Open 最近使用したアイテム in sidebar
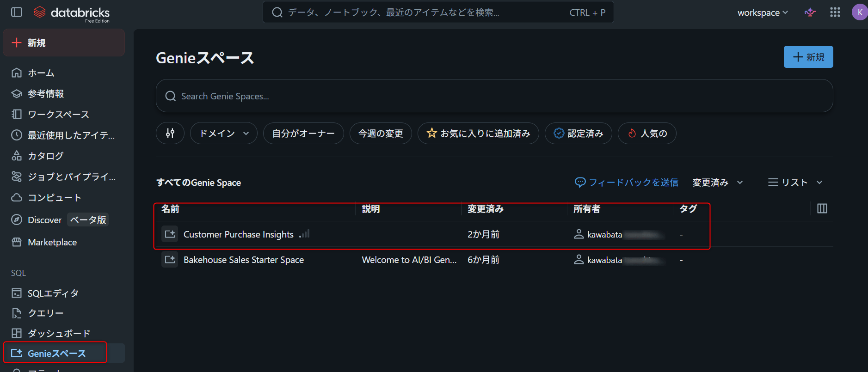 (x=64, y=135)
